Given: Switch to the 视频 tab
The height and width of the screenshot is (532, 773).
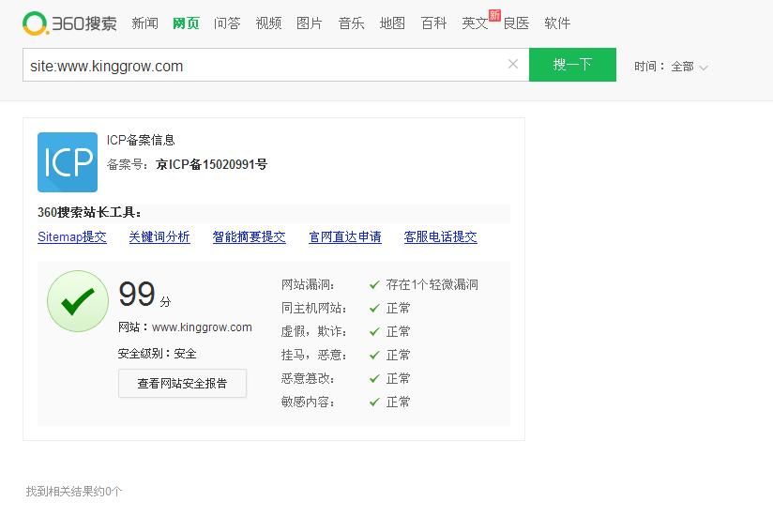Looking at the screenshot, I should pyautogui.click(x=268, y=23).
